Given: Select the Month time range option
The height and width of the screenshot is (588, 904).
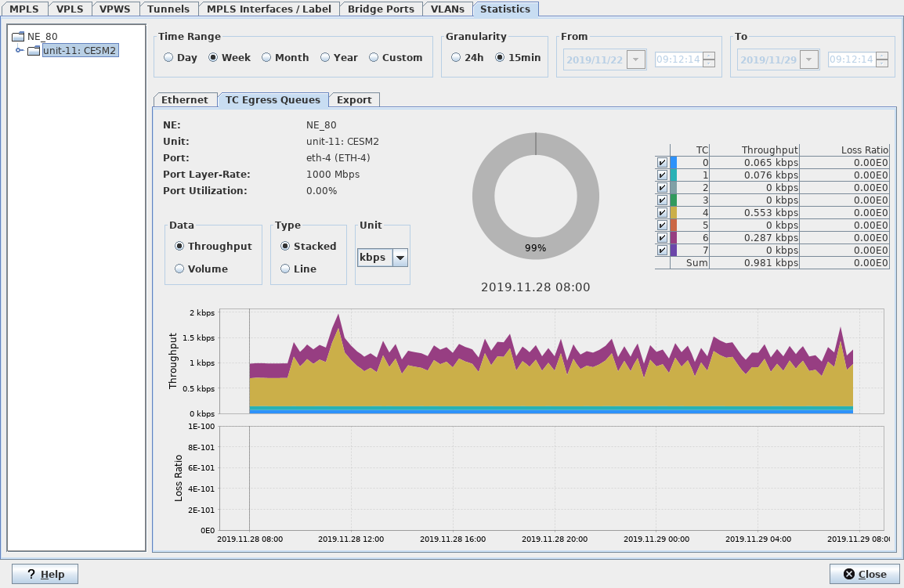Looking at the screenshot, I should pyautogui.click(x=267, y=58).
